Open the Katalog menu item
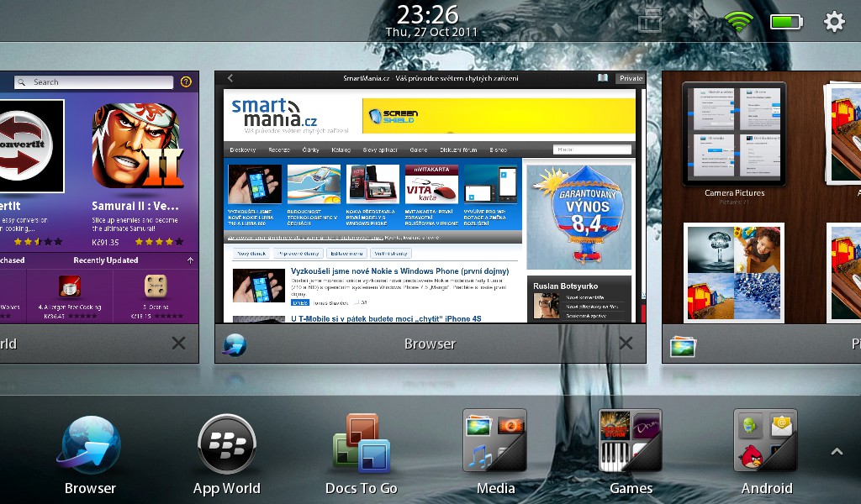The height and width of the screenshot is (504, 861). [x=341, y=150]
